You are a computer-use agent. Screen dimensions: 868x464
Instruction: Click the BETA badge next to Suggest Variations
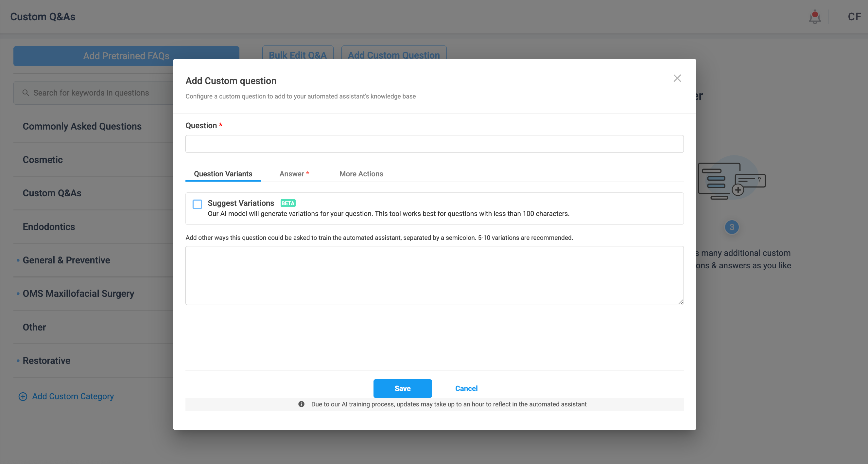point(288,203)
